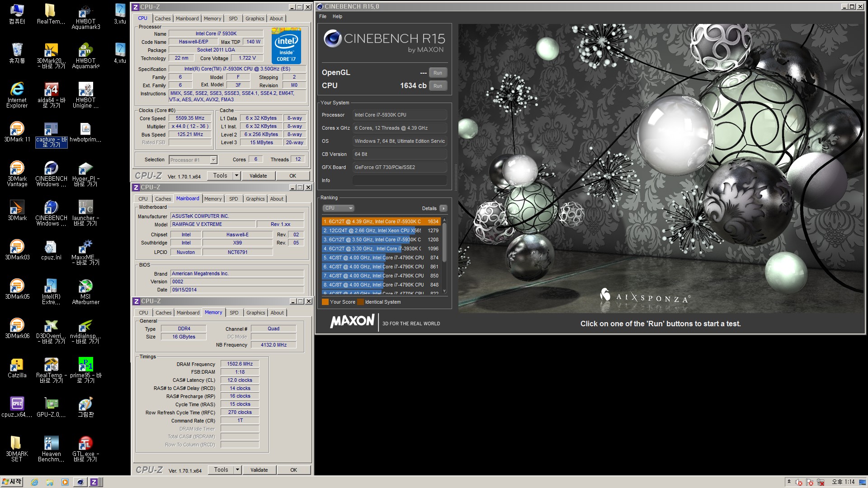This screenshot has height=488, width=868.
Task: Show hidden system tray icons
Action: click(788, 482)
